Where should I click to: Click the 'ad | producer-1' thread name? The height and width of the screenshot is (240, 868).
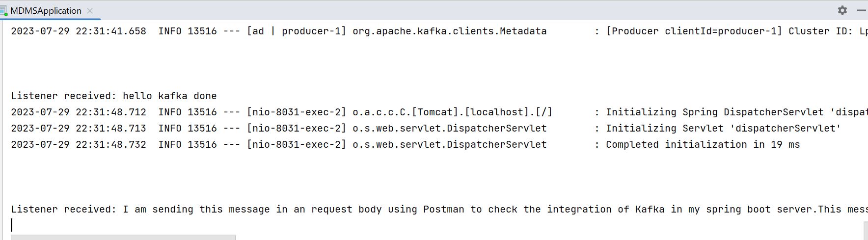297,31
